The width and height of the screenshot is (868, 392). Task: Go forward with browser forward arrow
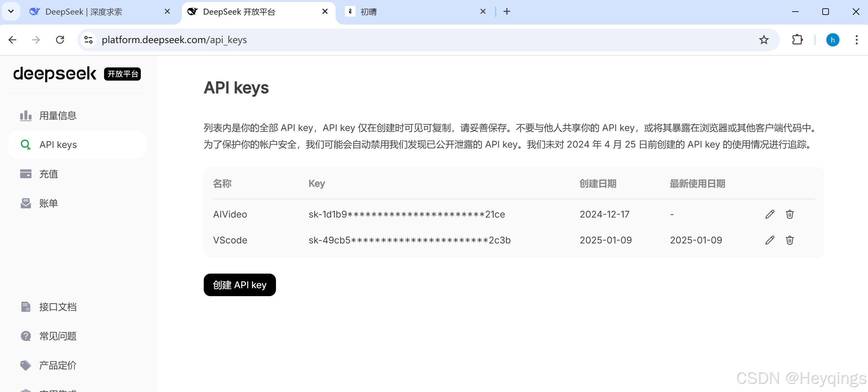[36, 40]
